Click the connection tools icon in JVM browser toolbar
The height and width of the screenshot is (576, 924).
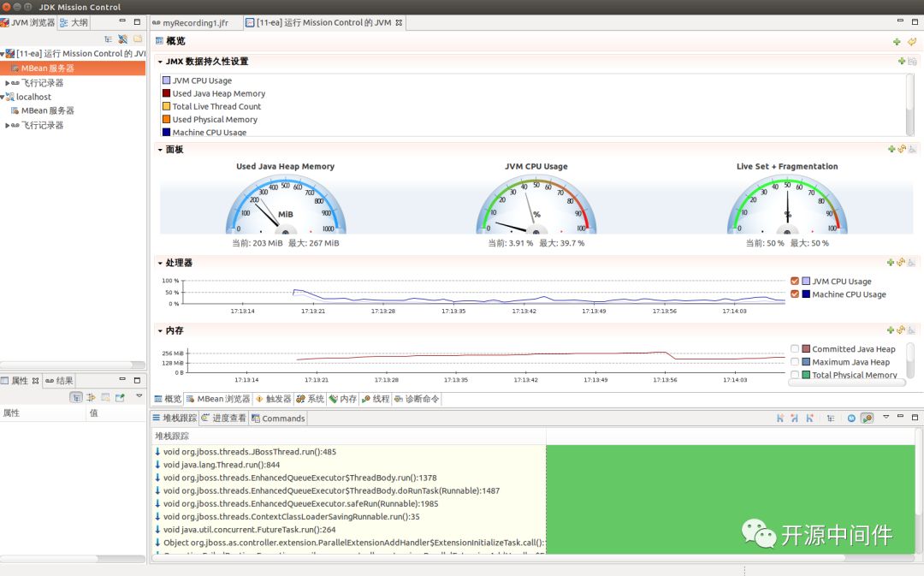click(122, 39)
